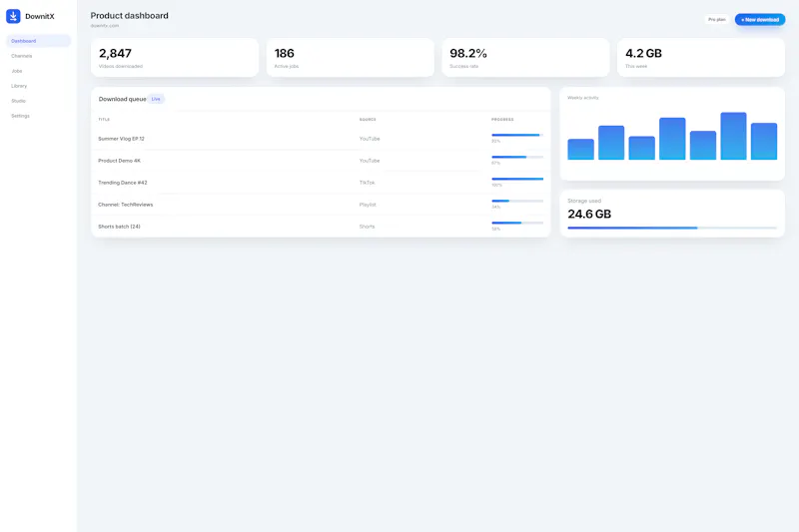The height and width of the screenshot is (532, 799).
Task: Click the 2,847 value
Action: tap(115, 54)
